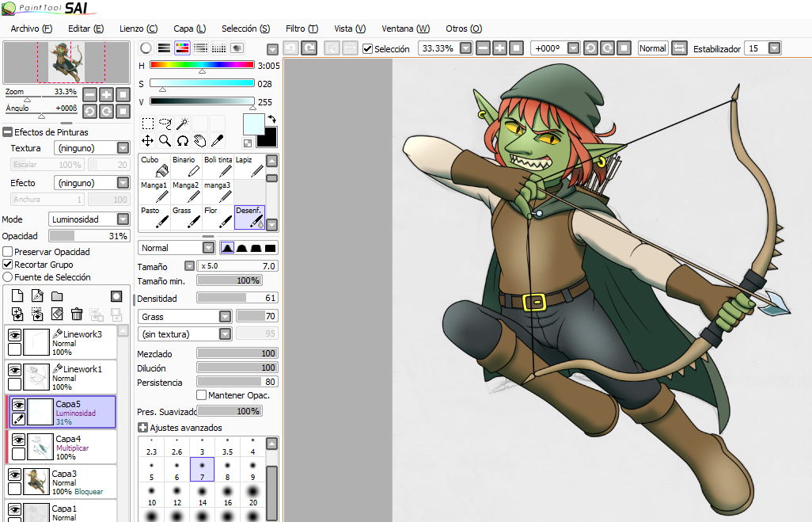This screenshot has height=522, width=812.
Task: Flip canvas view horizontally
Action: [x=679, y=48]
